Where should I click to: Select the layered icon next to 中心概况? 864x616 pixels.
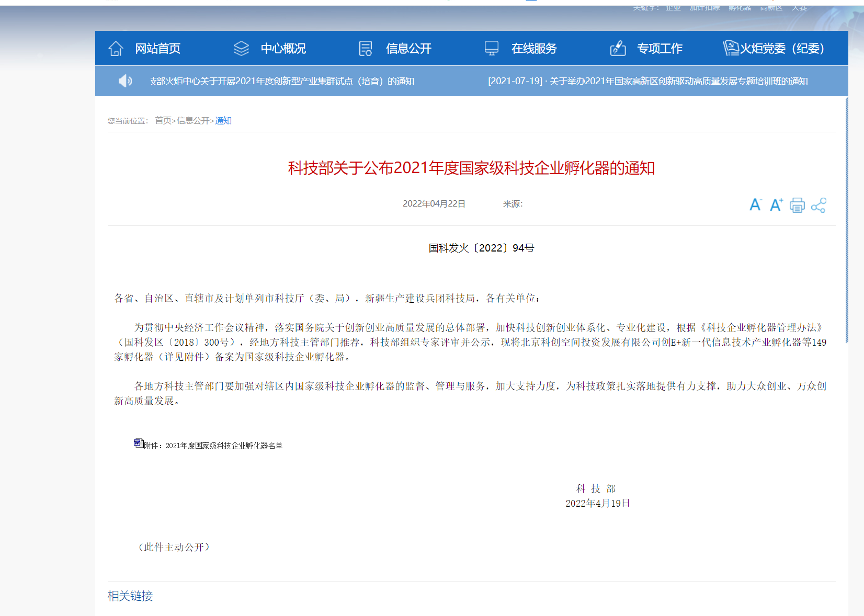(241, 48)
